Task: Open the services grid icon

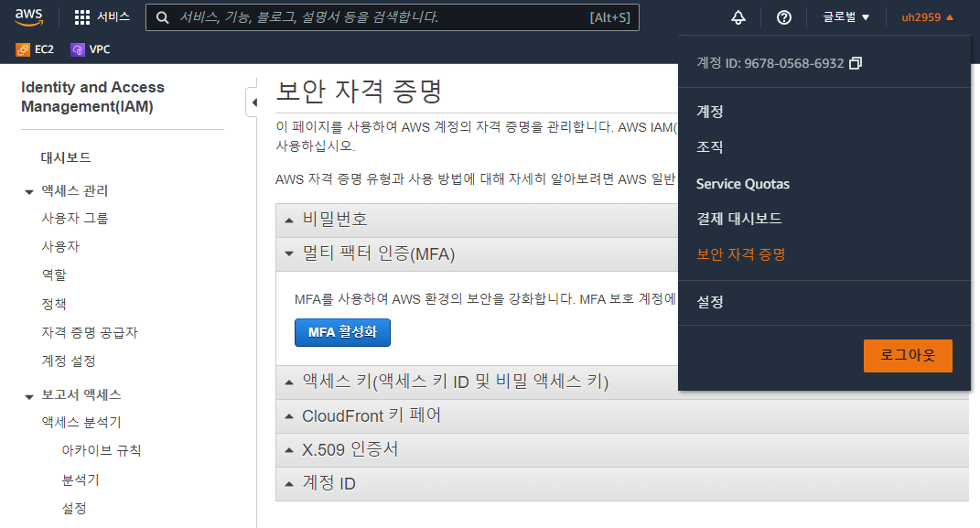Action: click(x=81, y=17)
